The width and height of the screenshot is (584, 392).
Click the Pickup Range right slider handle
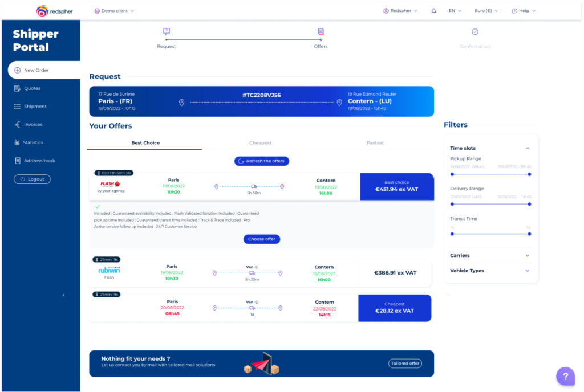click(x=529, y=174)
